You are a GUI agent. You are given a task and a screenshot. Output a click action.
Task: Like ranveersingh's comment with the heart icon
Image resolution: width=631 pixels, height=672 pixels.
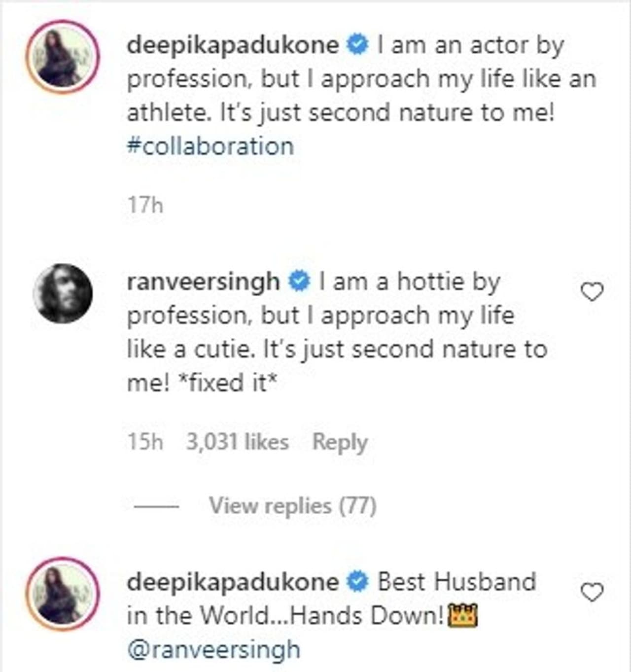(592, 292)
